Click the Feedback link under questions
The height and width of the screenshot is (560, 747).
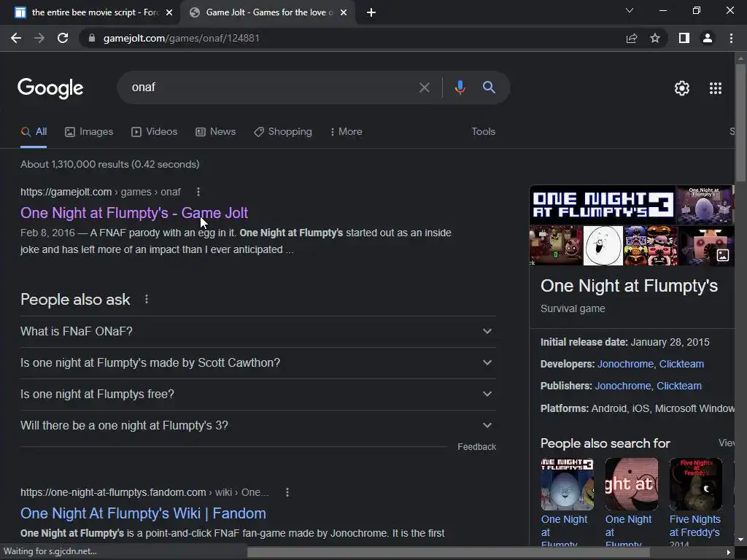point(476,447)
